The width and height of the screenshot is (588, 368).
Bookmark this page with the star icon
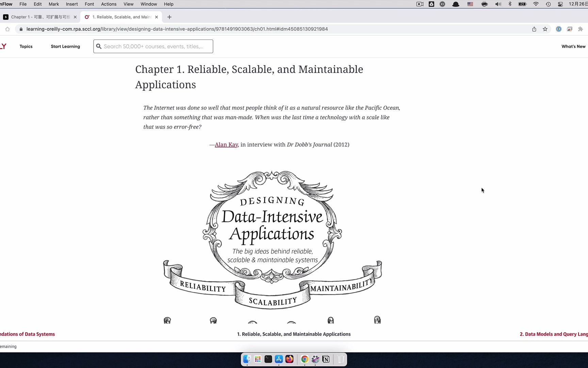(x=545, y=29)
